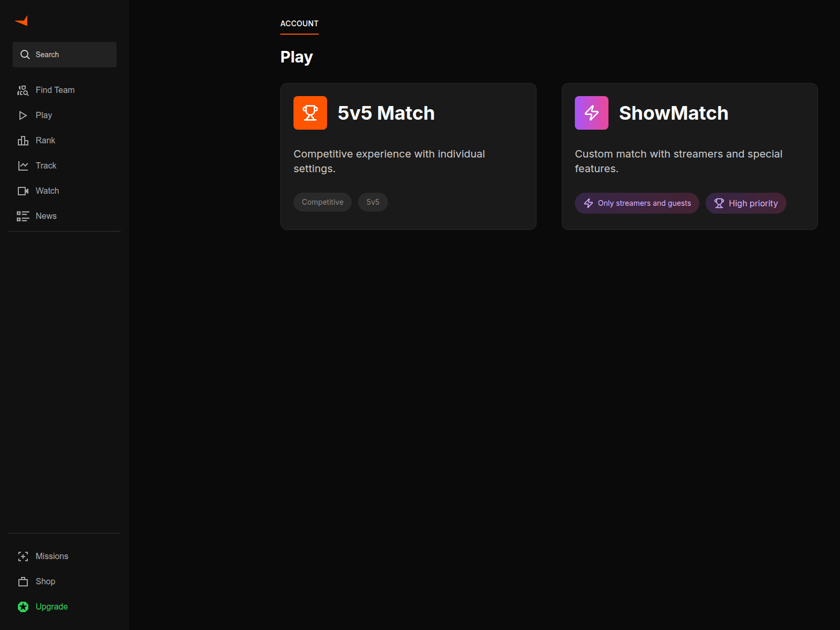Open the 5v5 Match card title
The image size is (840, 630).
coord(386,113)
